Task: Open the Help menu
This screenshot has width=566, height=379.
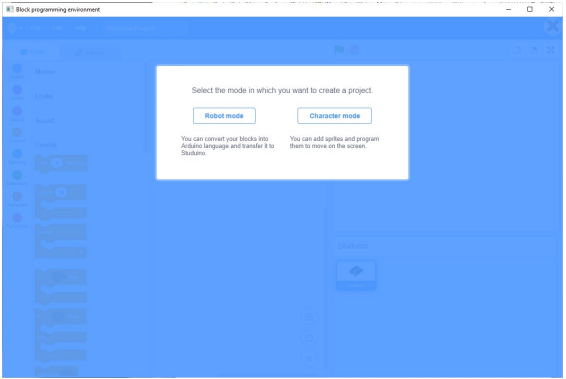Action: tap(80, 28)
